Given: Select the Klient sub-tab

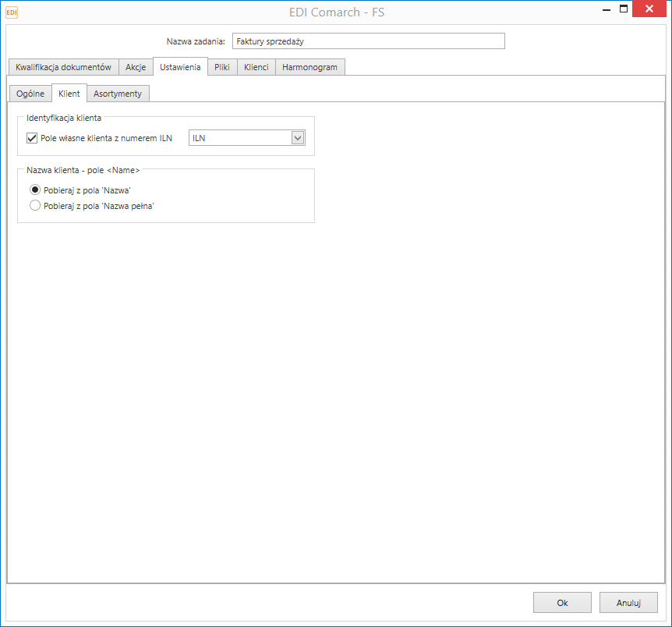Looking at the screenshot, I should 69,94.
